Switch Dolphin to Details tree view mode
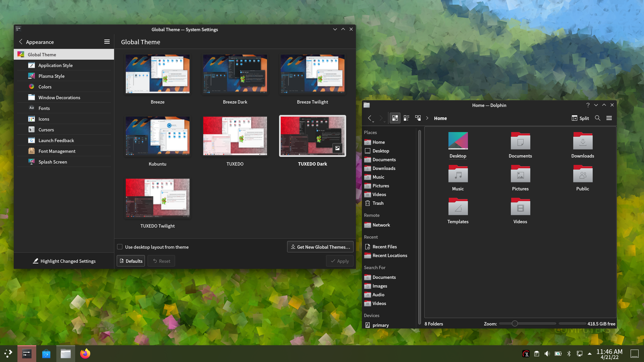Viewport: 644px width, 362px height. click(418, 118)
